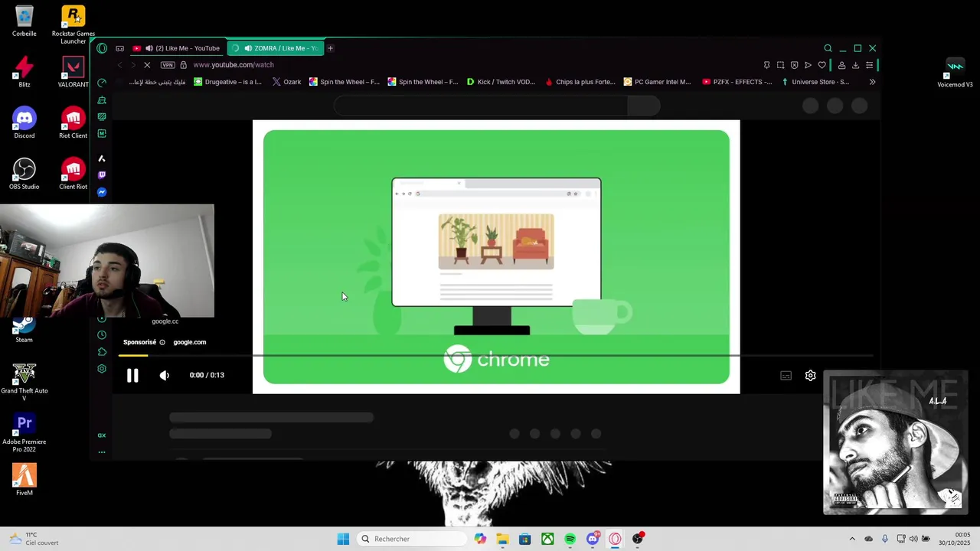Open Easy Setup menu icon

tap(869, 65)
